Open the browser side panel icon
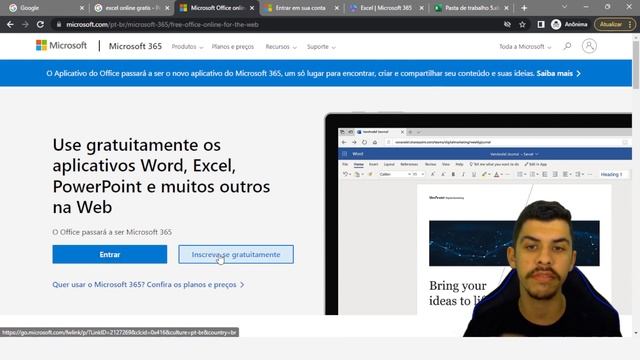This screenshot has width=640, height=360. (x=541, y=24)
